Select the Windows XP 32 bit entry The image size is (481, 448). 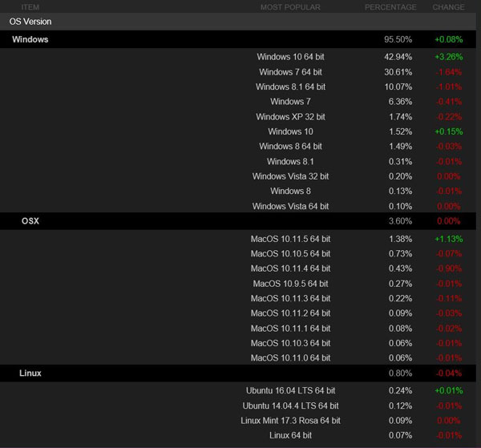click(x=290, y=117)
